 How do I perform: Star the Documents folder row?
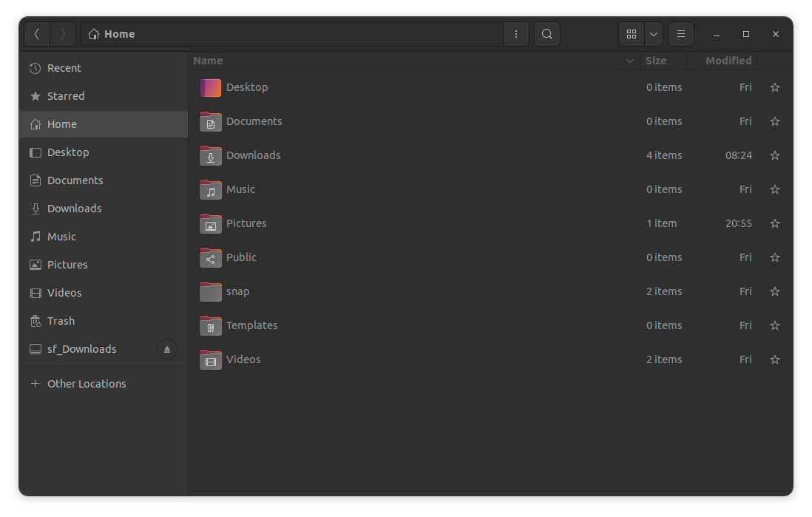coord(774,121)
